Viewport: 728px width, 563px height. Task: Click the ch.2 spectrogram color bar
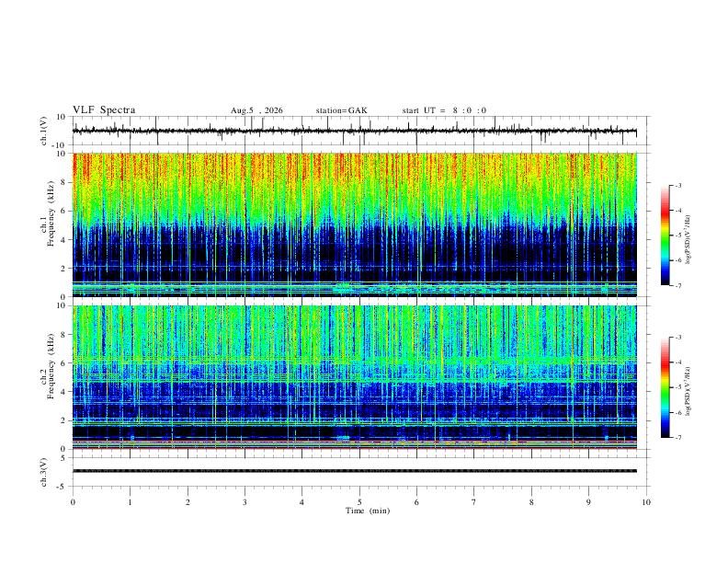click(665, 387)
